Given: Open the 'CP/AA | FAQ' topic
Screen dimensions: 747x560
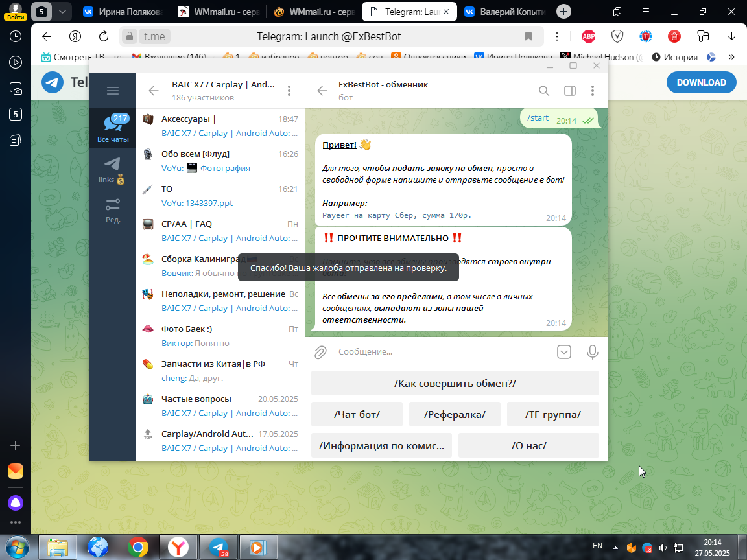Looking at the screenshot, I should (220, 231).
